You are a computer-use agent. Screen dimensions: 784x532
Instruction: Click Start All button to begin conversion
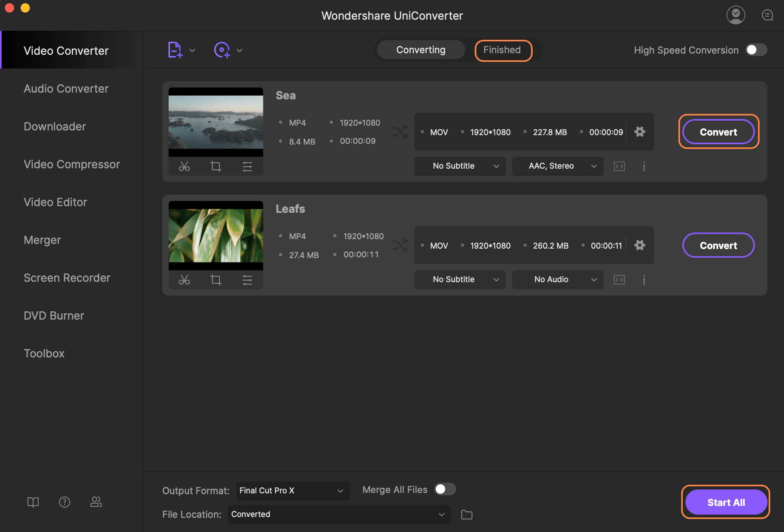coord(726,502)
